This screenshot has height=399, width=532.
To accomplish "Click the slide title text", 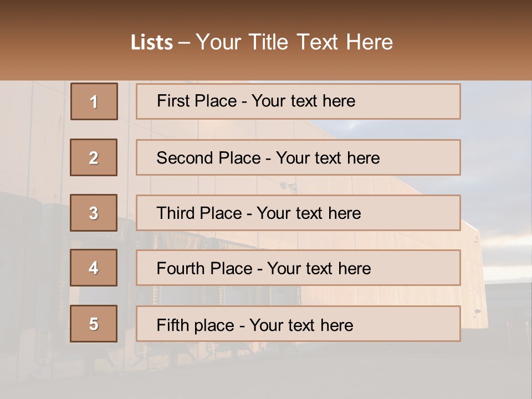I will (262, 42).
